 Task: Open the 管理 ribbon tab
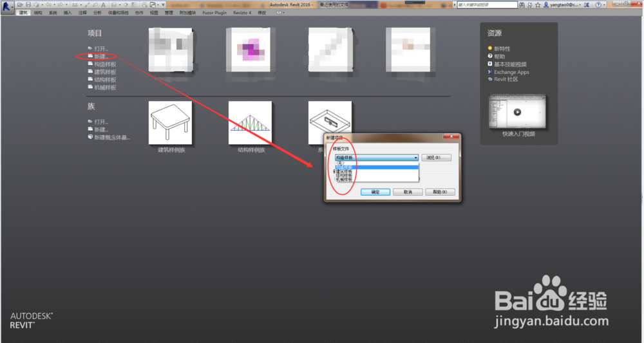[x=169, y=13]
